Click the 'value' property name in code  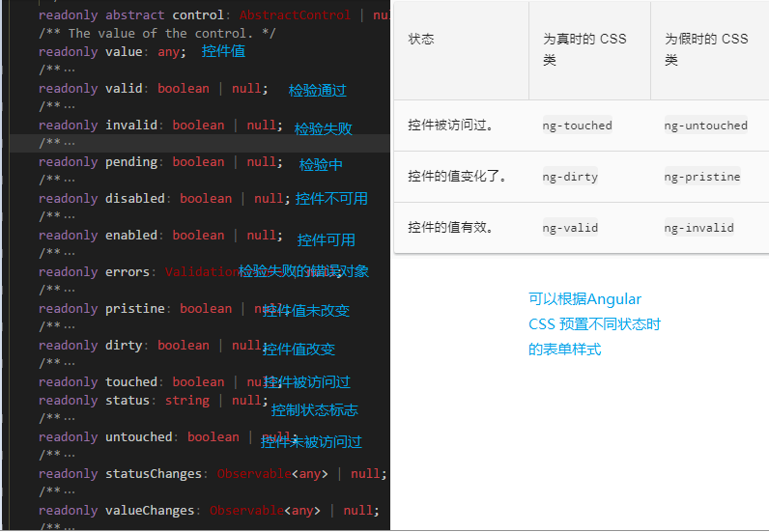coord(124,51)
